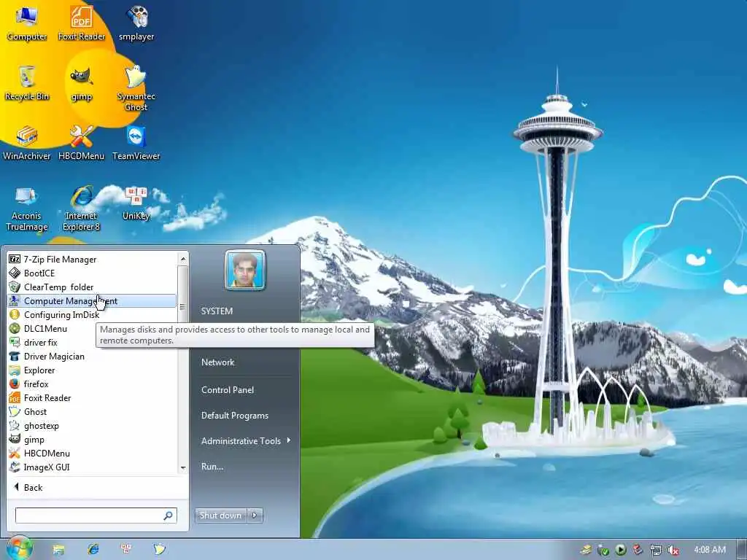The width and height of the screenshot is (747, 560).
Task: Open the Run... dialog
Action: [212, 467]
